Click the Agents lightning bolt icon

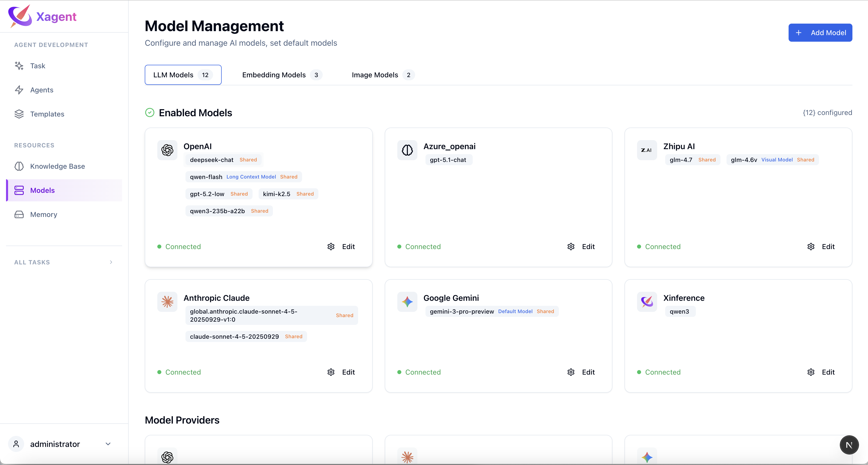(19, 90)
